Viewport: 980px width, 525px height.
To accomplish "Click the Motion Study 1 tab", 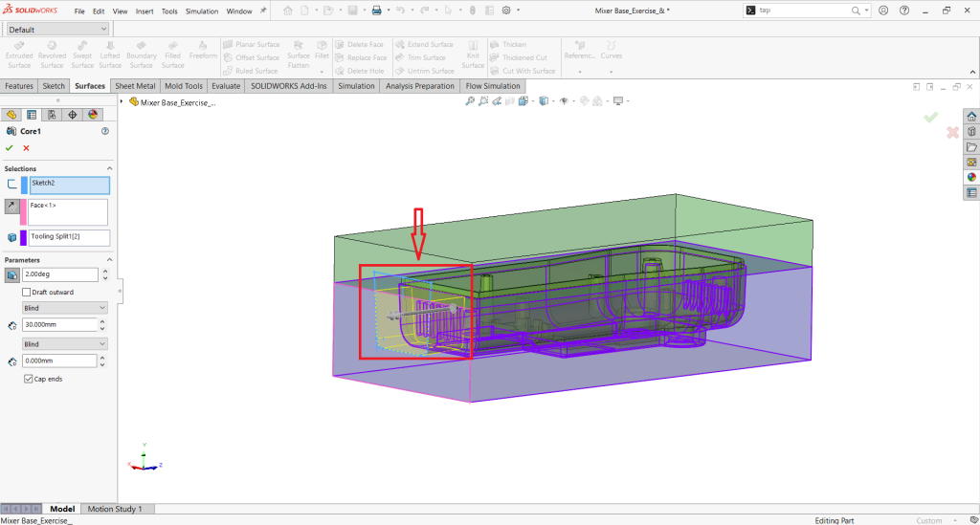I will click(115, 509).
